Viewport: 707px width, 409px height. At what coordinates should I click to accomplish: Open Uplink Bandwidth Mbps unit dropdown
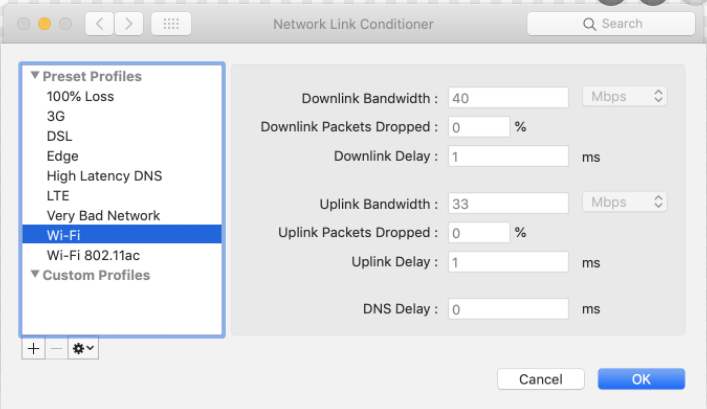tap(624, 202)
